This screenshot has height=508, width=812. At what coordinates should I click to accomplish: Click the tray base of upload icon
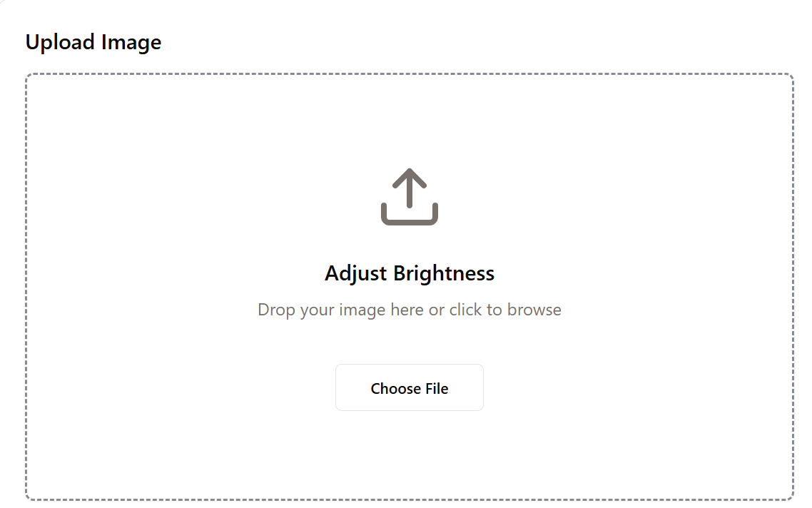410,220
